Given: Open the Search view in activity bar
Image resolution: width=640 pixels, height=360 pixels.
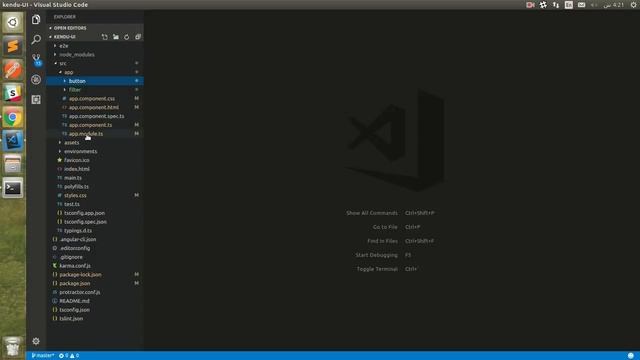Looking at the screenshot, I should coord(36,39).
